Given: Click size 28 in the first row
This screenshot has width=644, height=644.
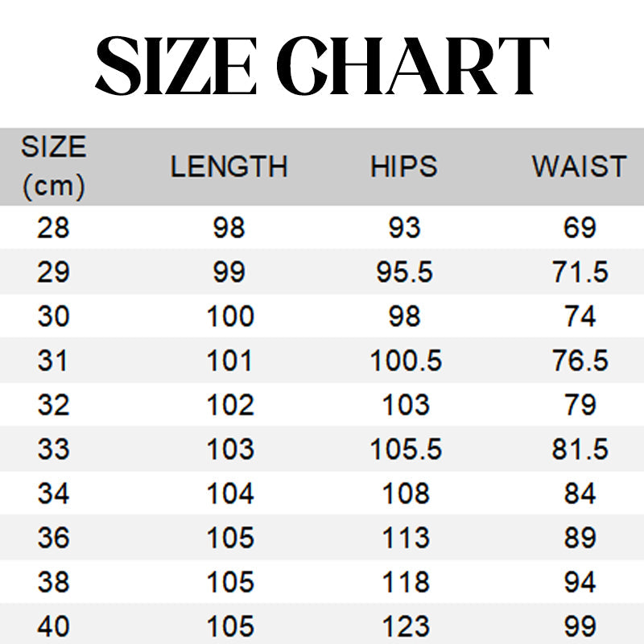Looking at the screenshot, I should [53, 229].
